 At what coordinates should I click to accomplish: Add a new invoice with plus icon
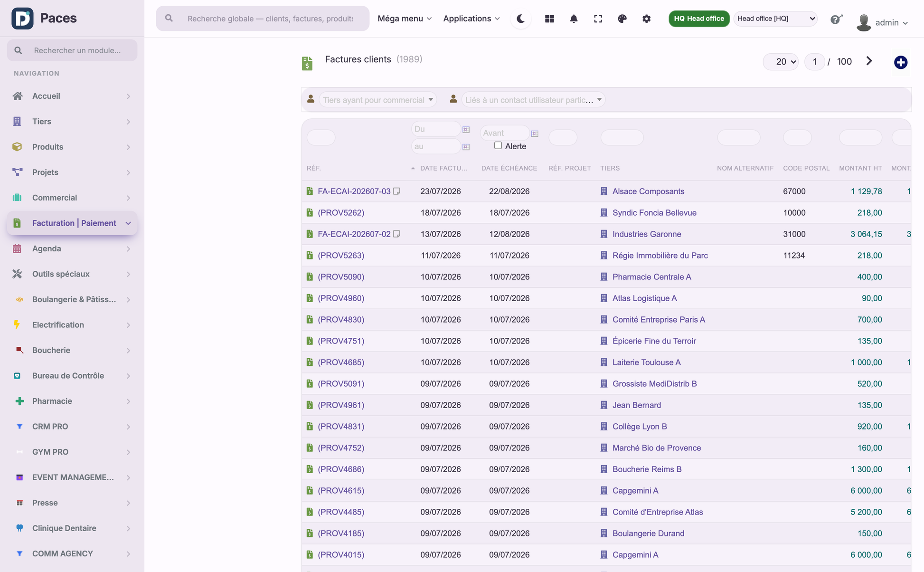coord(900,62)
